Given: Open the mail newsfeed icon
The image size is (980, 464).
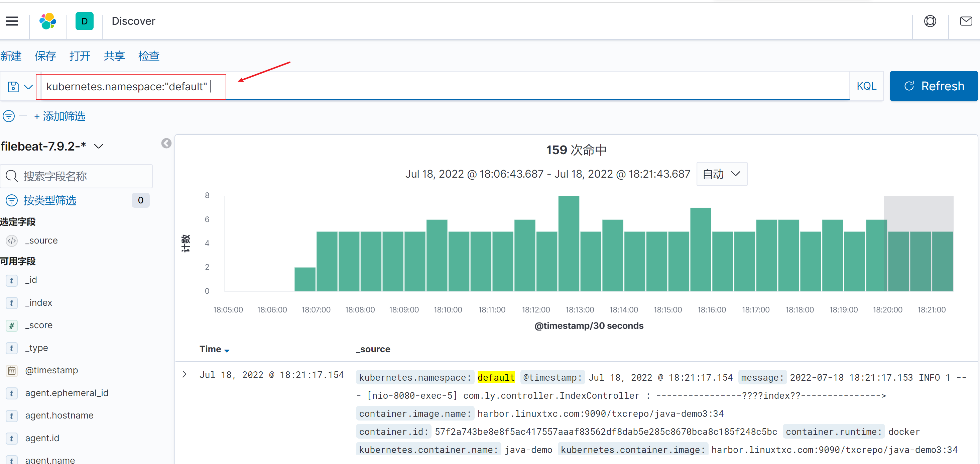Looking at the screenshot, I should (x=966, y=21).
